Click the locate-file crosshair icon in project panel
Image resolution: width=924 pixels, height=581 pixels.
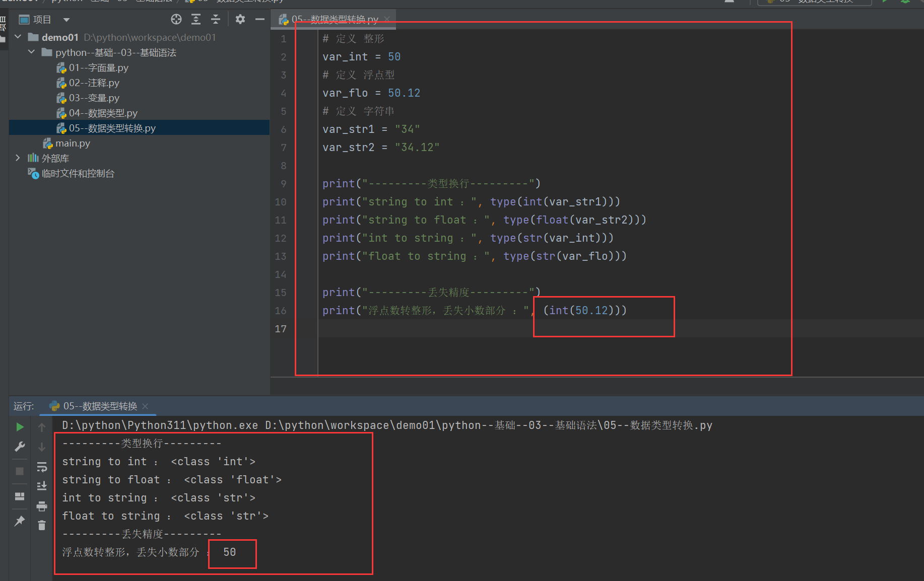pyautogui.click(x=176, y=20)
